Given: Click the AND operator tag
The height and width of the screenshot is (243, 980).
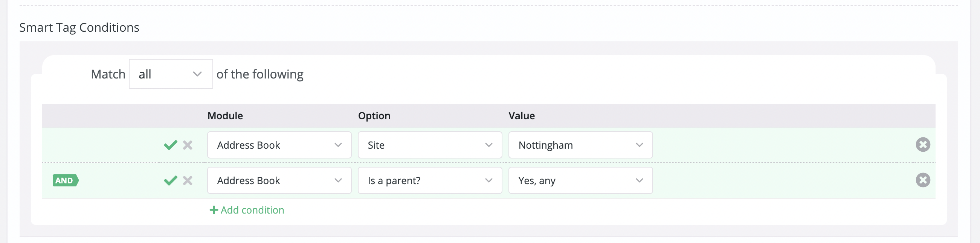Looking at the screenshot, I should [x=66, y=180].
